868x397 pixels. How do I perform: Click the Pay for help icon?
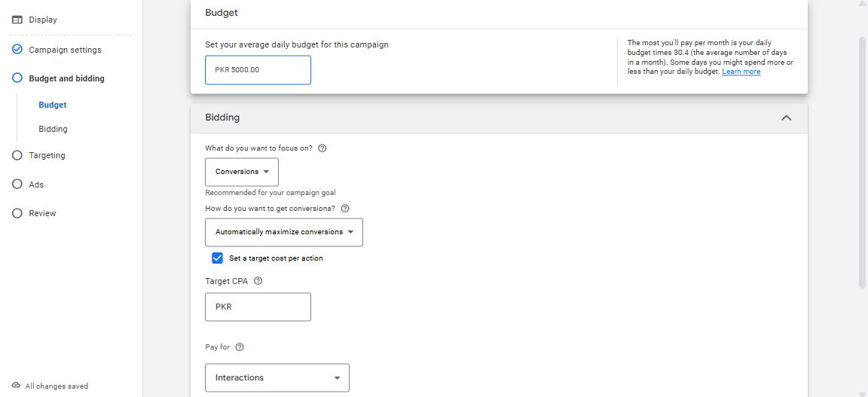click(240, 347)
